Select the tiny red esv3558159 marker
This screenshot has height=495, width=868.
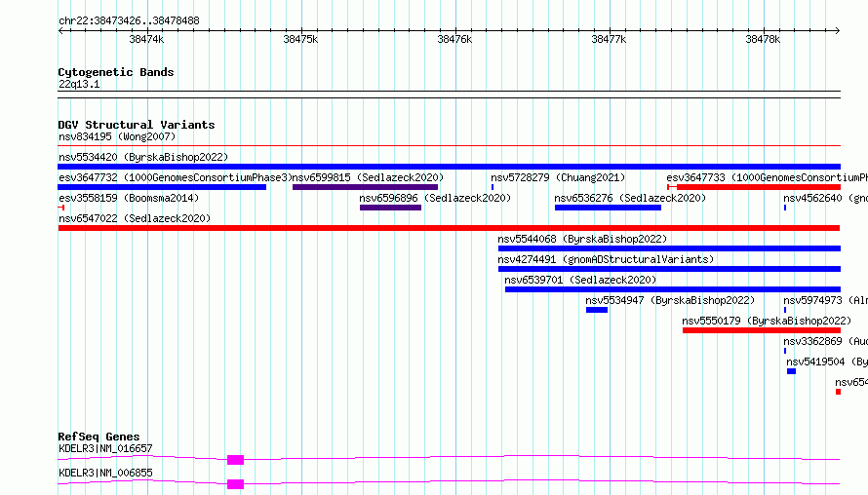pyautogui.click(x=61, y=208)
